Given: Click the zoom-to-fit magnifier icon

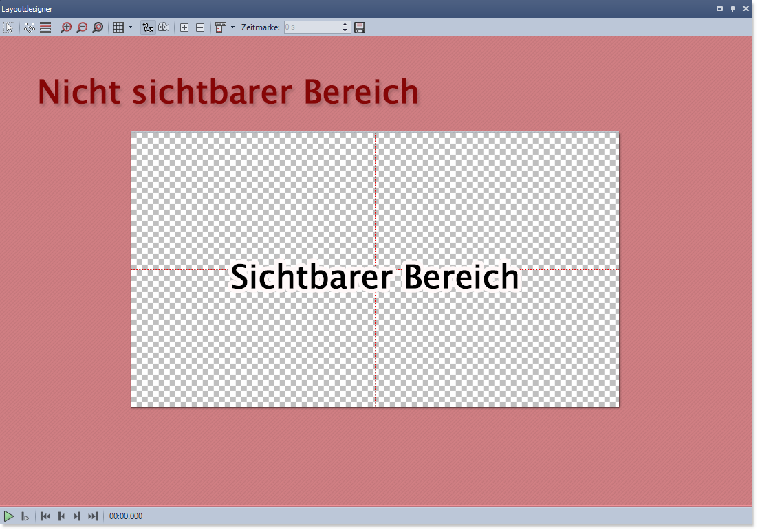Looking at the screenshot, I should [98, 27].
